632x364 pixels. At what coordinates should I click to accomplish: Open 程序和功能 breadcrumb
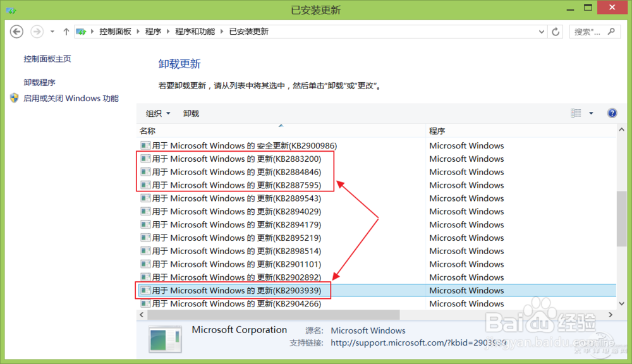[195, 32]
